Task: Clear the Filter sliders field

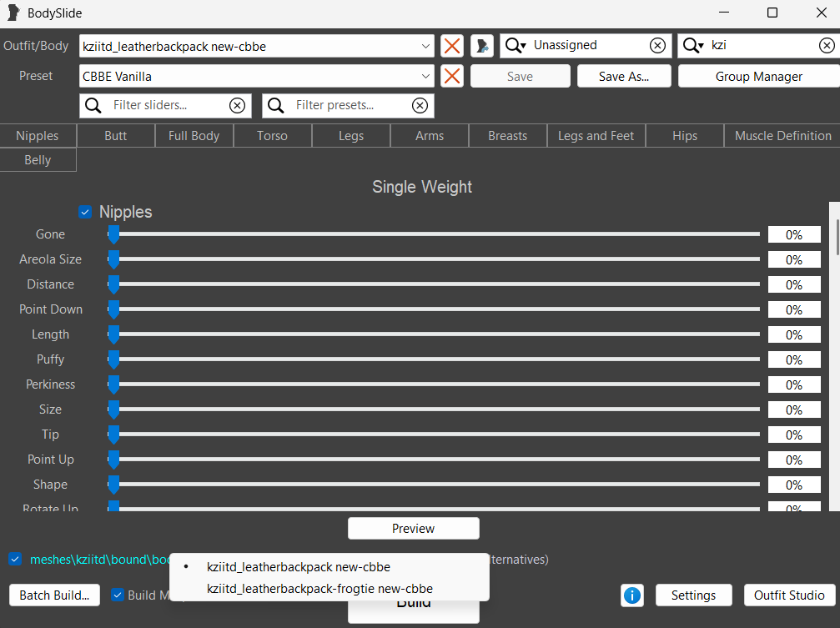Action: tap(238, 106)
